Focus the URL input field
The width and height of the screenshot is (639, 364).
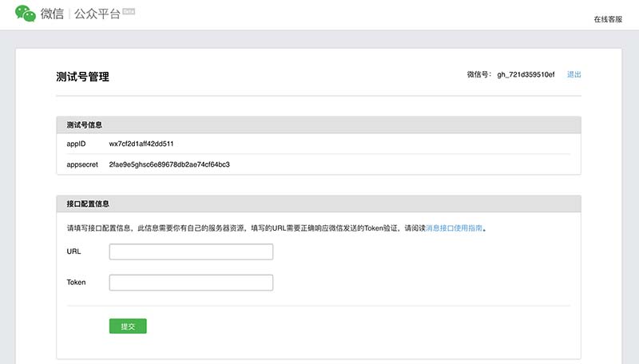click(x=191, y=251)
